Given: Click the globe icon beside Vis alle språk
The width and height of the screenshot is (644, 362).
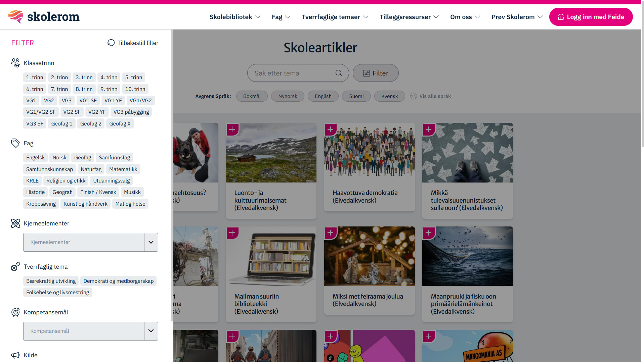Looking at the screenshot, I should pos(413,96).
